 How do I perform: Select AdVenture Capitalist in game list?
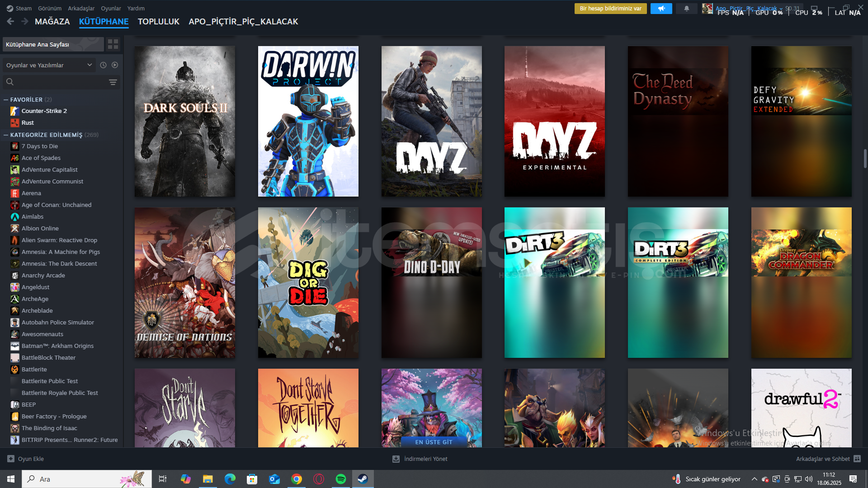50,169
